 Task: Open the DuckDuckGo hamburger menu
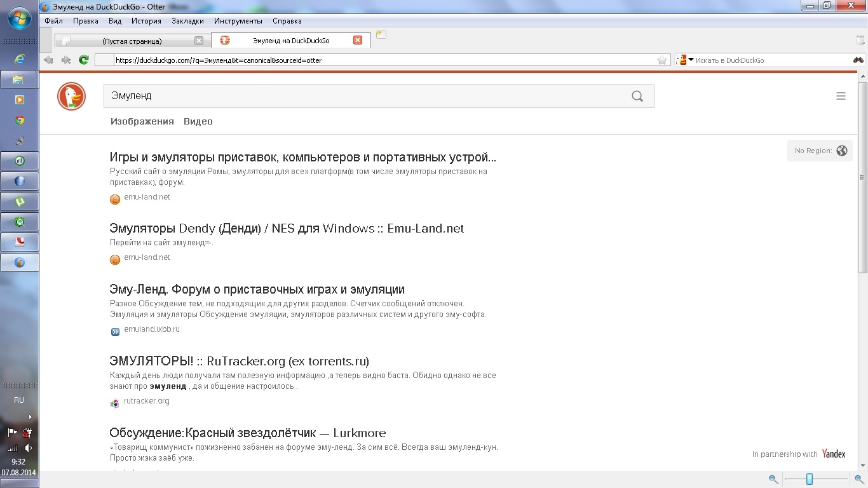[x=841, y=96]
